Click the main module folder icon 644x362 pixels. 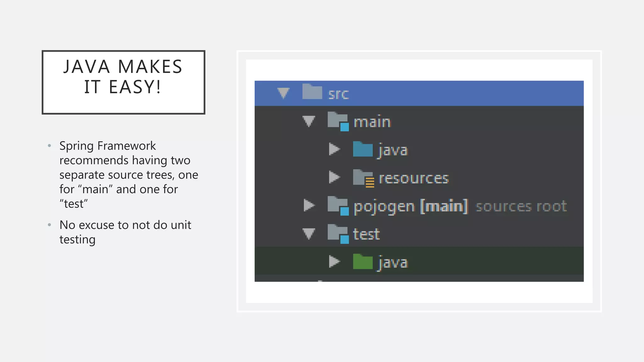(338, 121)
